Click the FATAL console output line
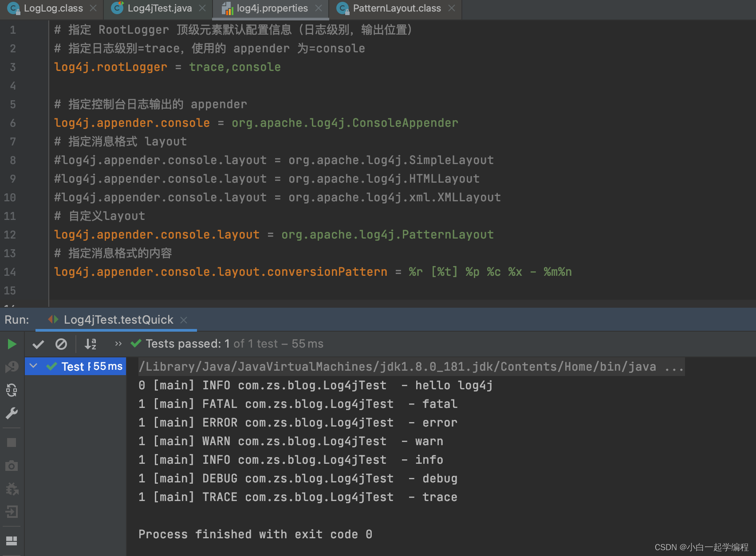Image resolution: width=756 pixels, height=556 pixels. point(298,404)
